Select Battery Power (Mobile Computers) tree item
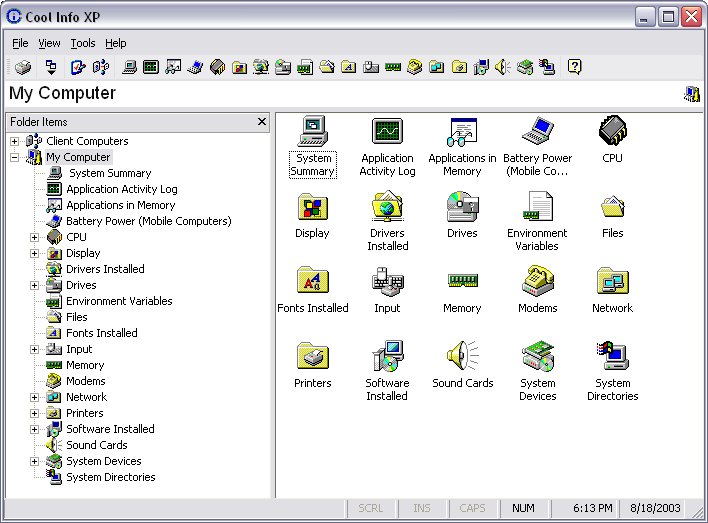 [149, 221]
